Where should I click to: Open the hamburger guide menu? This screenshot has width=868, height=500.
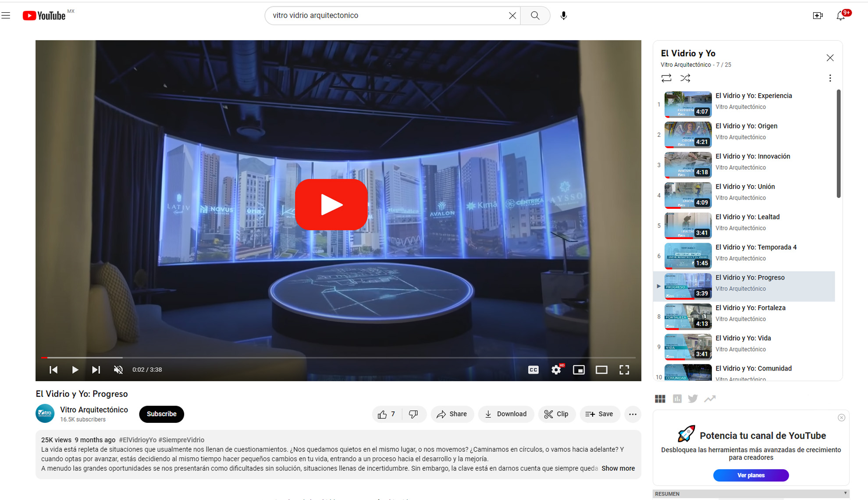click(6, 16)
